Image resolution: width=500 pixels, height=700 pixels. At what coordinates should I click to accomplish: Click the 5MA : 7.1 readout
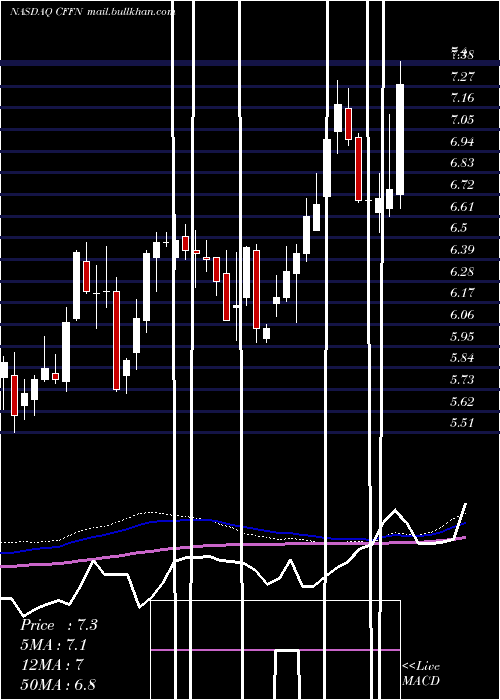click(x=54, y=645)
